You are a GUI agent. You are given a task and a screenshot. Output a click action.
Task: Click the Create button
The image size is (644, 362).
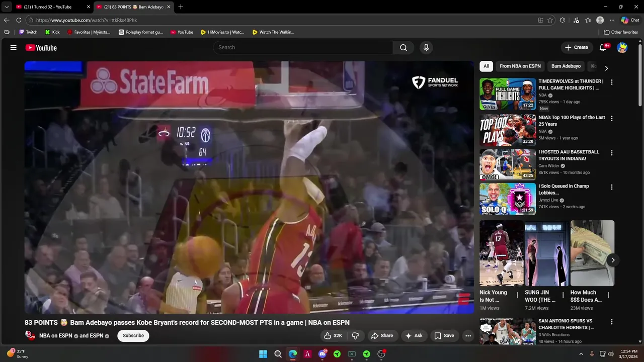pos(577,47)
